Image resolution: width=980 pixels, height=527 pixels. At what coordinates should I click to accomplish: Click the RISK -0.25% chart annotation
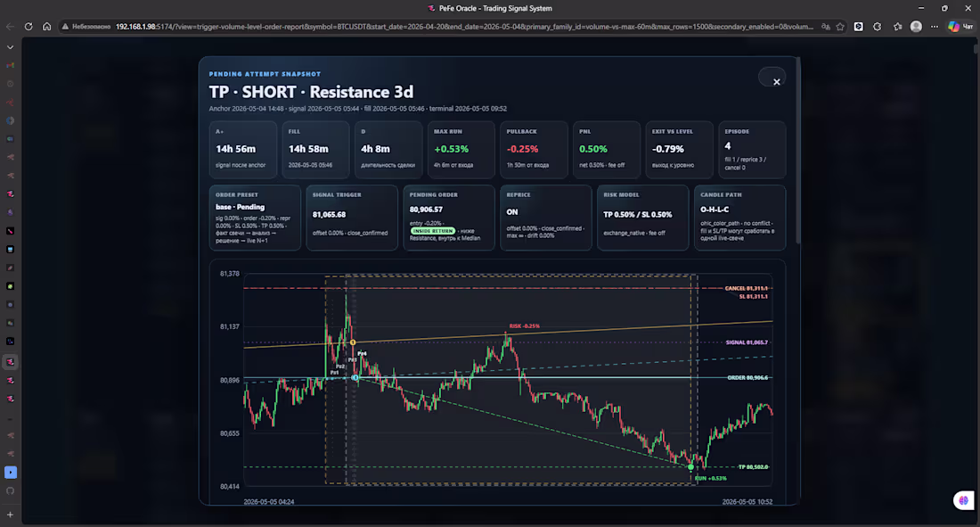click(x=524, y=326)
